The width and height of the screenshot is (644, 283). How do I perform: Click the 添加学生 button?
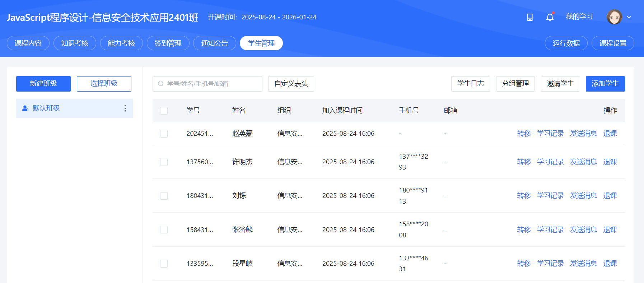point(605,84)
